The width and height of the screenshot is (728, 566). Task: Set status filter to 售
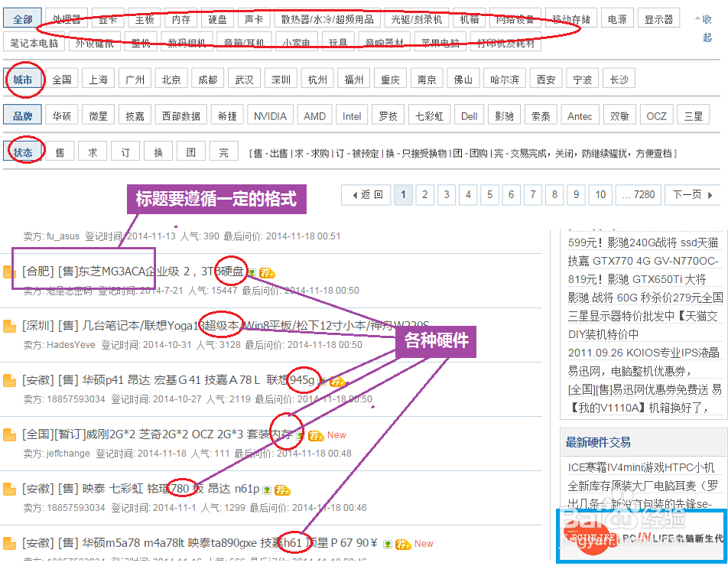[60, 152]
